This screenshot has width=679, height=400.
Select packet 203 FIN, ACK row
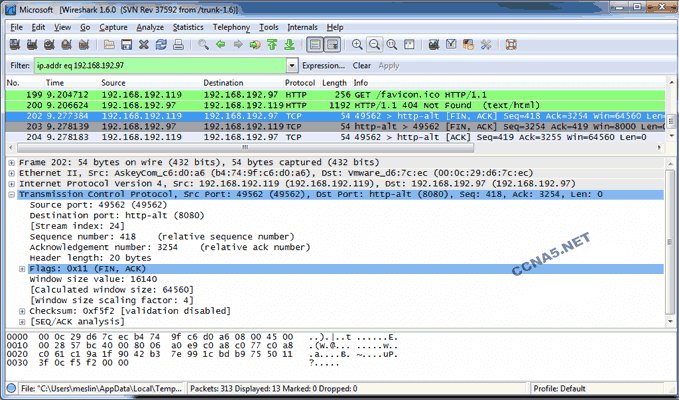335,126
